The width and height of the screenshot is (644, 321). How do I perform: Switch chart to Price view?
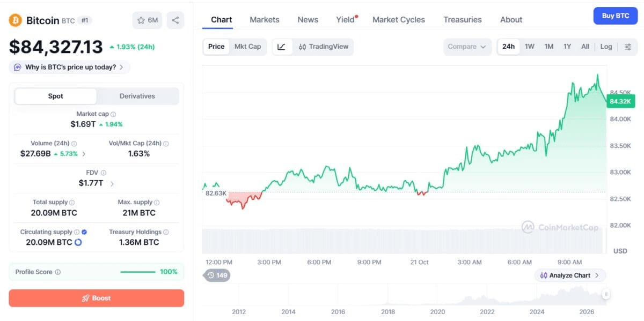pyautogui.click(x=216, y=47)
